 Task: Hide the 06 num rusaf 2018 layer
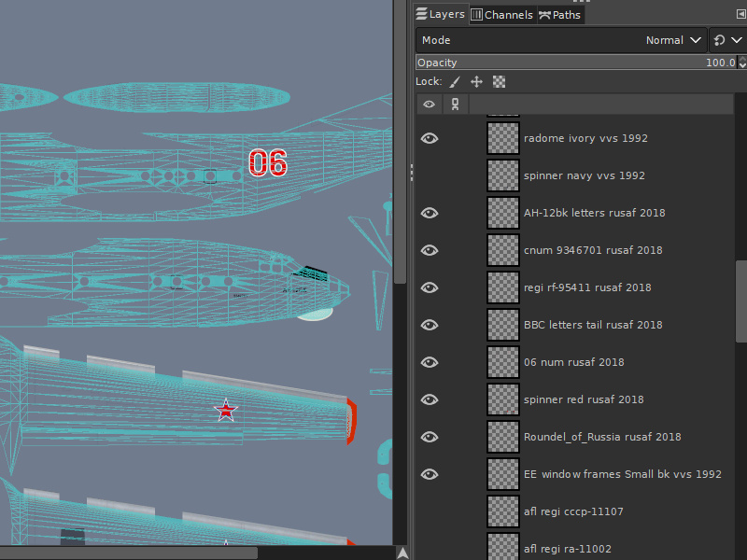point(429,361)
